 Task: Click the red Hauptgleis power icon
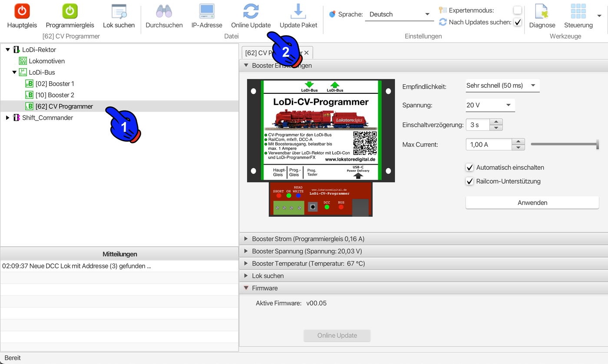coord(22,11)
